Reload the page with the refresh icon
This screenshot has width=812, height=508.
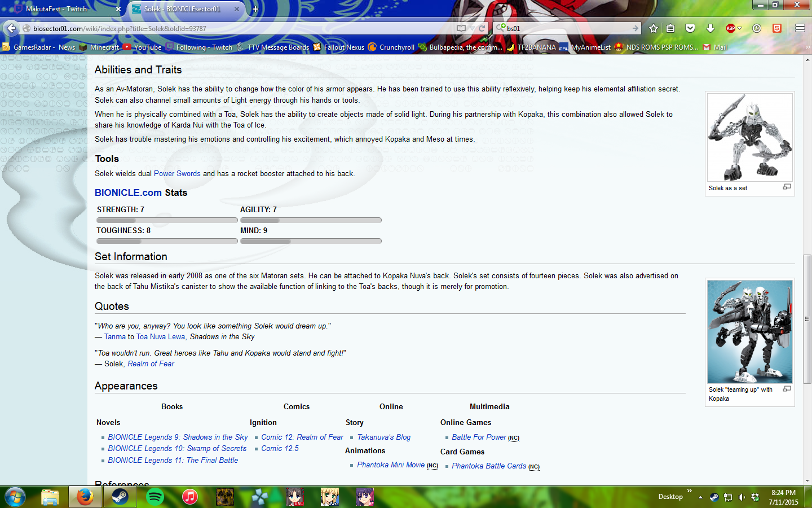pos(482,28)
